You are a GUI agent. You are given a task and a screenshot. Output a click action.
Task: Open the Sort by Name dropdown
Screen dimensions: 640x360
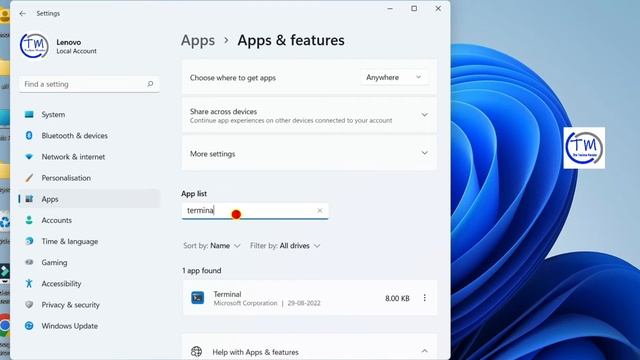point(212,246)
